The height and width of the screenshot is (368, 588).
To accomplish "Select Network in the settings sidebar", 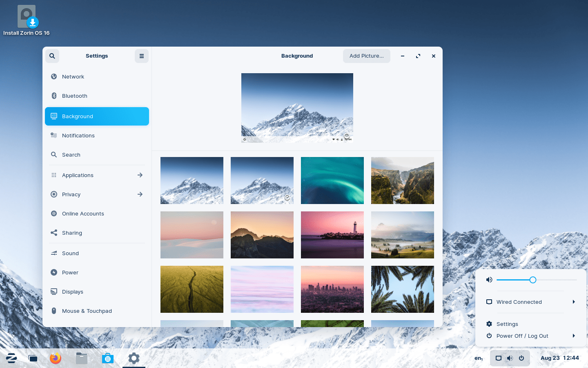I will pos(73,76).
